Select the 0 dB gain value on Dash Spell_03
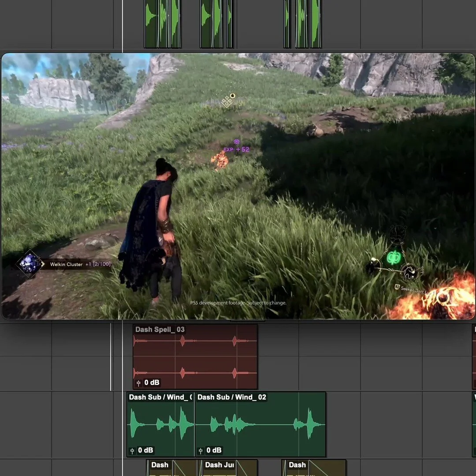 click(152, 383)
